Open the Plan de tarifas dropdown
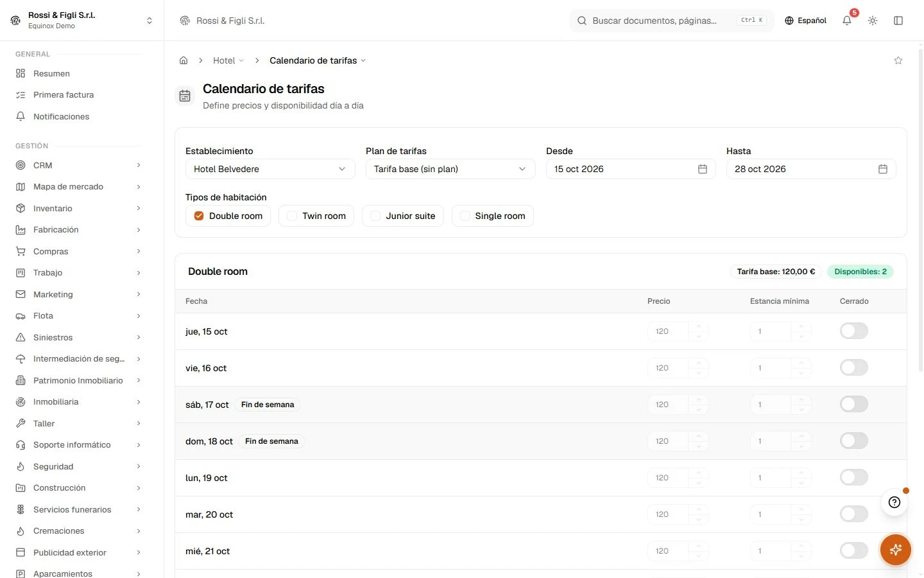 450,169
